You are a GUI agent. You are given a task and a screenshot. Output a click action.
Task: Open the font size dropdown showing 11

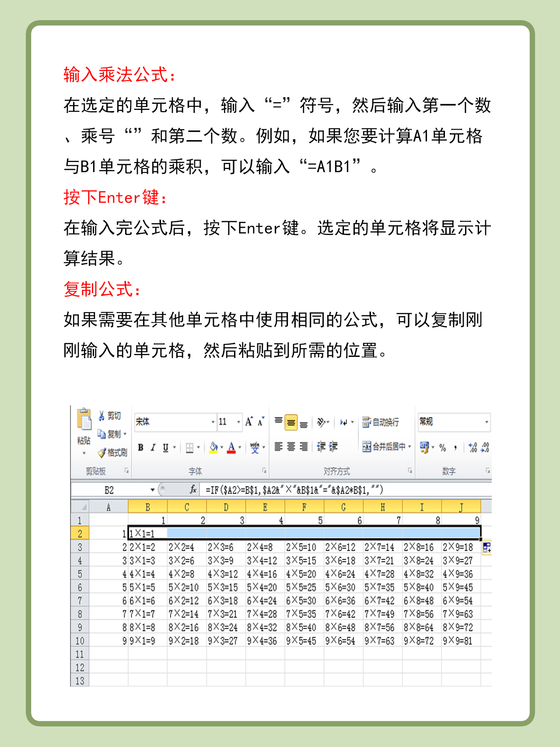click(238, 422)
